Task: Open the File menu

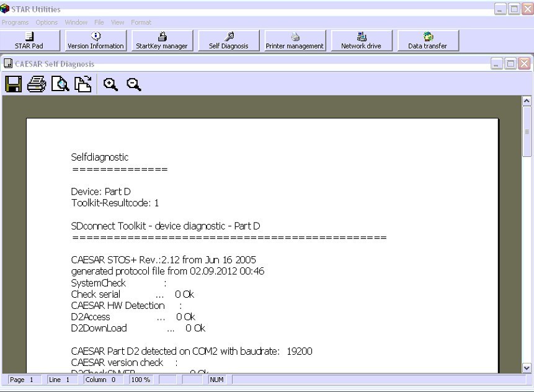Action: click(99, 22)
